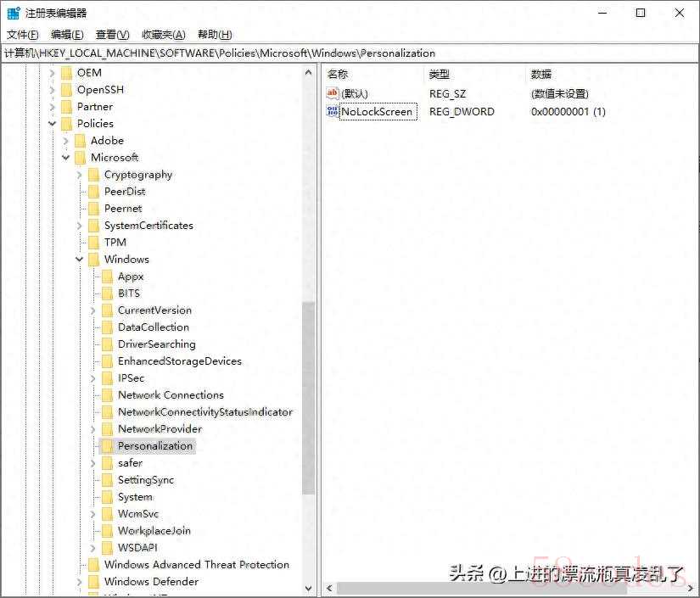Viewport: 700px width, 598px height.
Task: Click the EnhancedStorageDevices folder icon
Action: (x=107, y=361)
